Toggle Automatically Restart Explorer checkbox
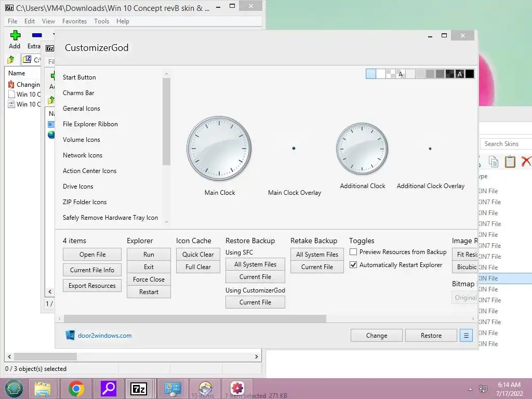The height and width of the screenshot is (399, 532). [x=353, y=264]
